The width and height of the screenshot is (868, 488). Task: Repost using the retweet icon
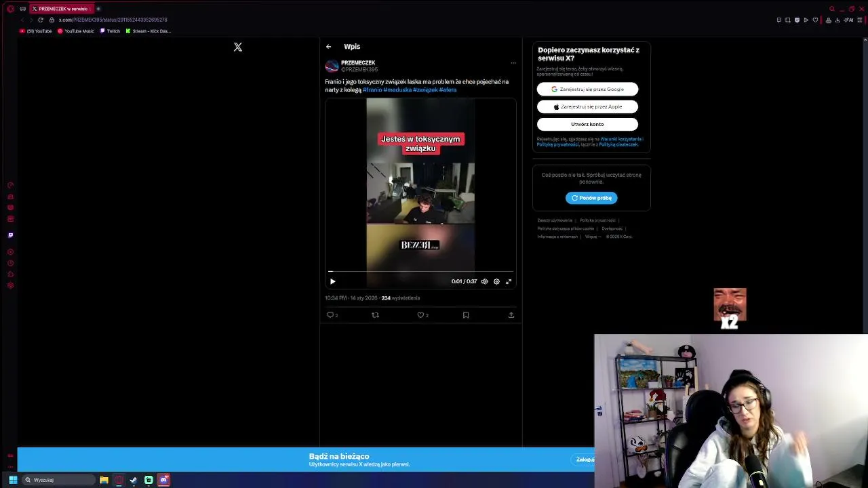click(x=375, y=315)
